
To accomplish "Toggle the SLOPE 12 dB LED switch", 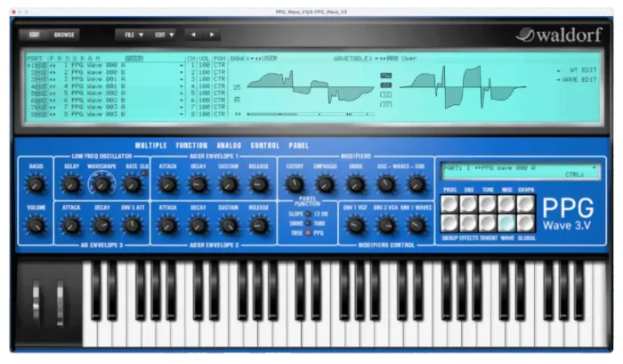I will [310, 214].
